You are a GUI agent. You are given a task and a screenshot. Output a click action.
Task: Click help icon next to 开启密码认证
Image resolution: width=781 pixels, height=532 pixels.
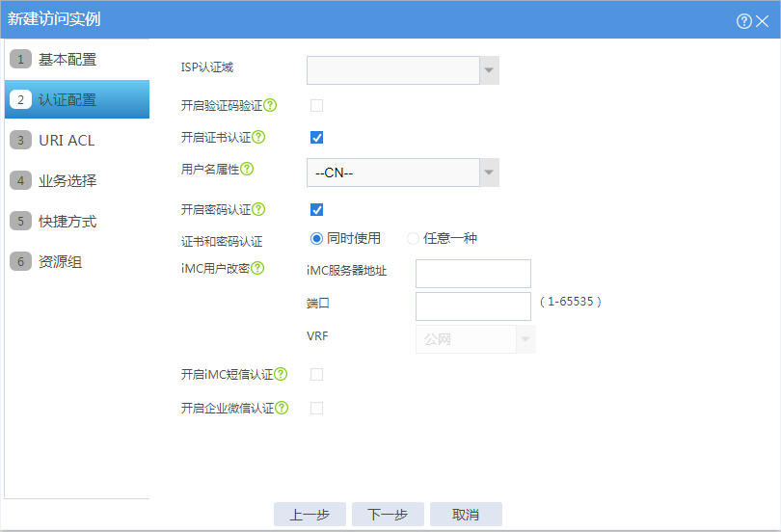pyautogui.click(x=258, y=209)
